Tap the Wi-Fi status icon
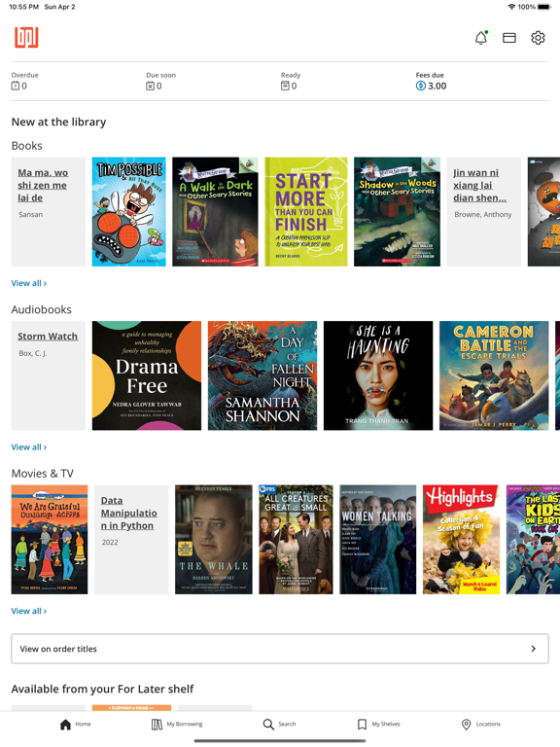This screenshot has height=747, width=560. pyautogui.click(x=511, y=7)
